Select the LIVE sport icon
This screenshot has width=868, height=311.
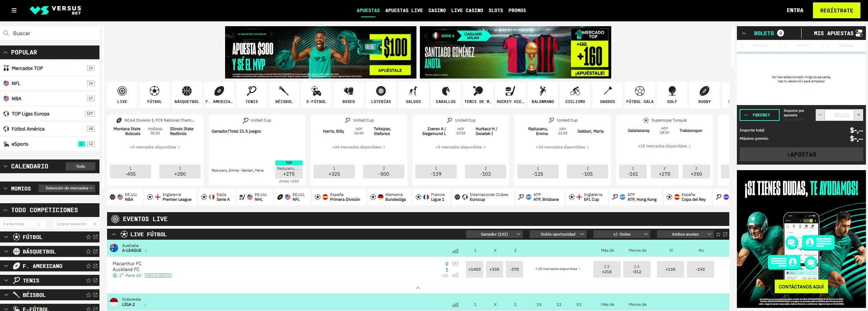click(122, 95)
